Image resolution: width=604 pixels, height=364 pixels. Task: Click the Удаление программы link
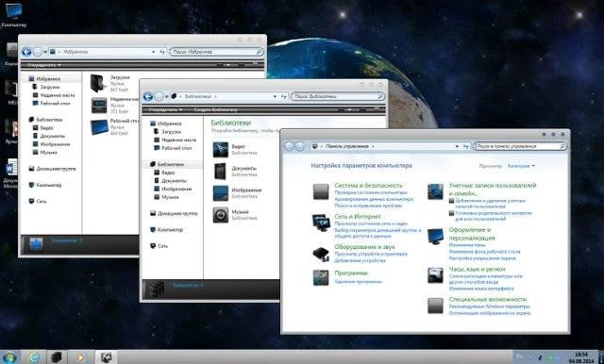tap(359, 281)
